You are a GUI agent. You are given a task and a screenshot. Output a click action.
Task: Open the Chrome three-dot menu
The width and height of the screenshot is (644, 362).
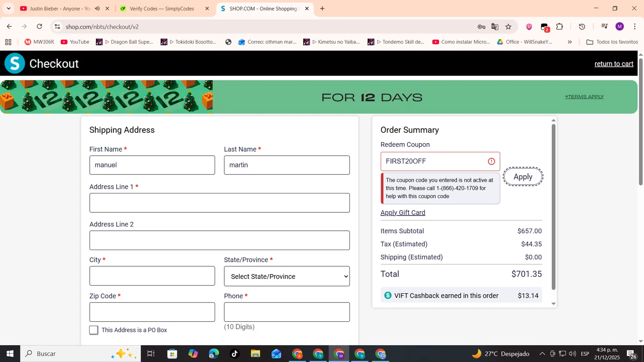635,27
